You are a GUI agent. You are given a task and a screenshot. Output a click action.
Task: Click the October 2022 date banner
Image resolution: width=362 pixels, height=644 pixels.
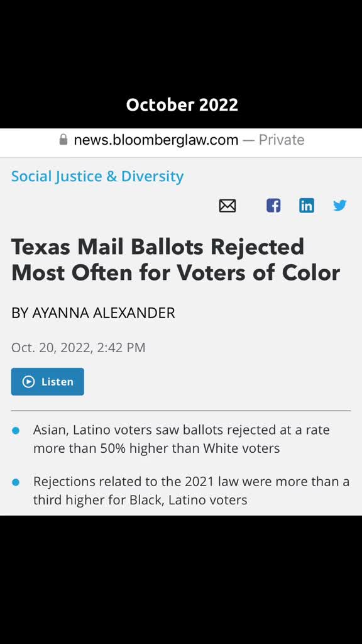click(x=182, y=104)
